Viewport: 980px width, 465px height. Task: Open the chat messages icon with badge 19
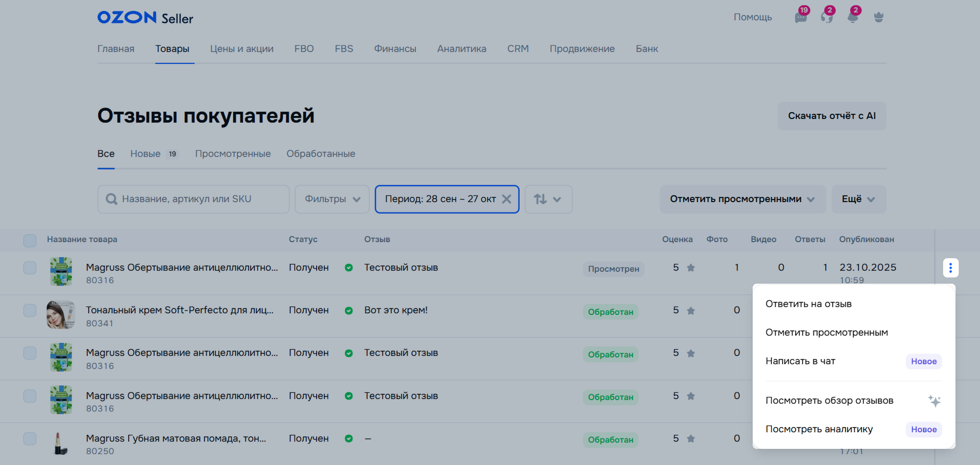[801, 17]
